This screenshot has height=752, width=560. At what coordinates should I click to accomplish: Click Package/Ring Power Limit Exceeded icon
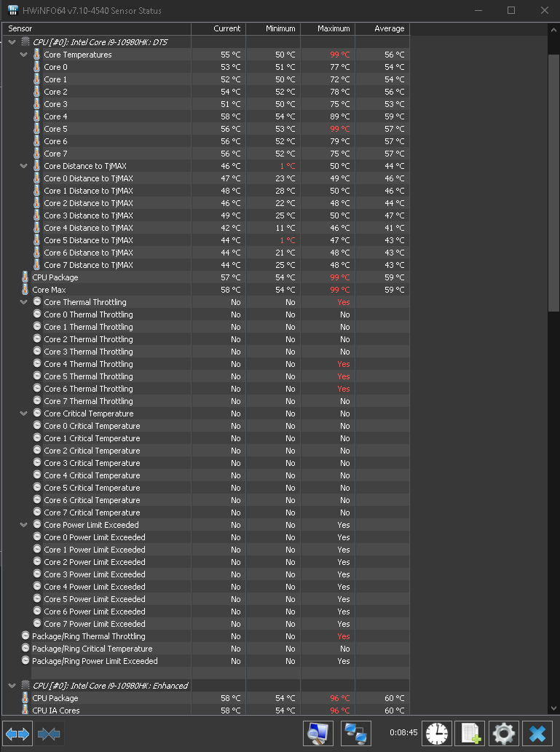coord(25,660)
